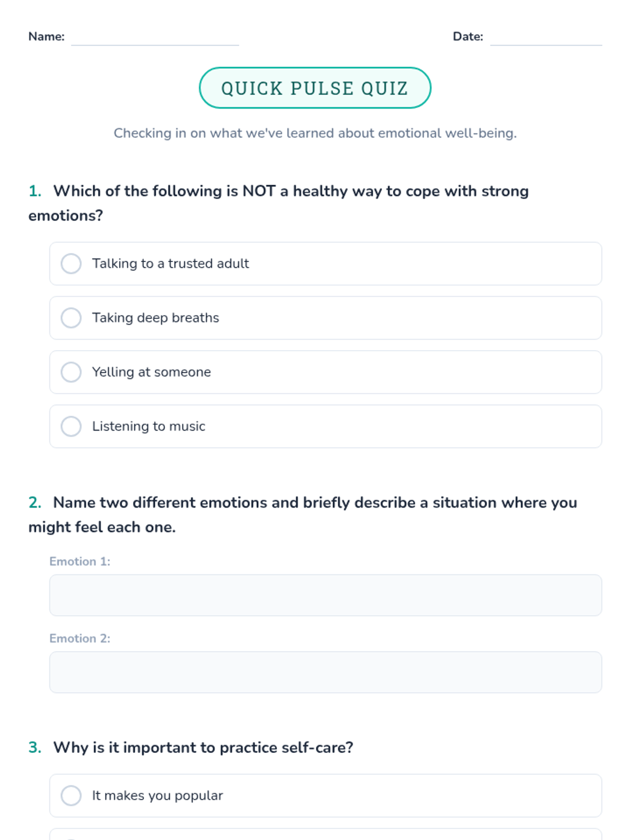This screenshot has width=630, height=840.
Task: Focus the Emotion 1 answer box
Action: pos(325,595)
